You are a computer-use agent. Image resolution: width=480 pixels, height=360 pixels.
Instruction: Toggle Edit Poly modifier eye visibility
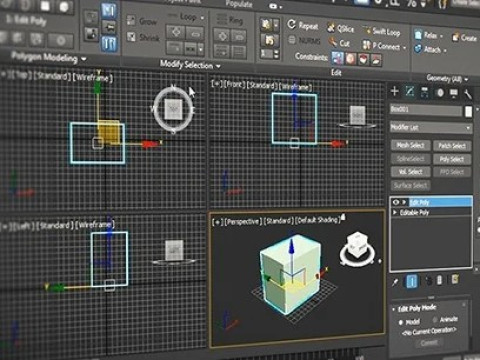point(396,202)
